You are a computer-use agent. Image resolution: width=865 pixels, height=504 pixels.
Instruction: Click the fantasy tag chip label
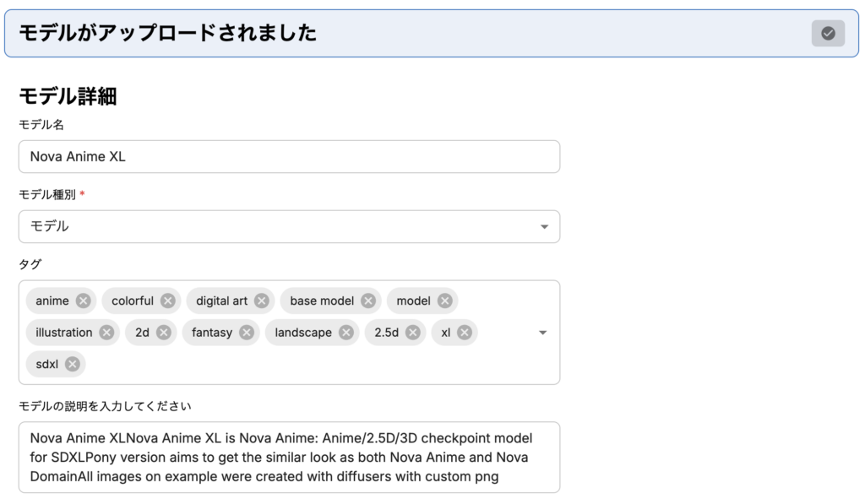[x=211, y=333]
